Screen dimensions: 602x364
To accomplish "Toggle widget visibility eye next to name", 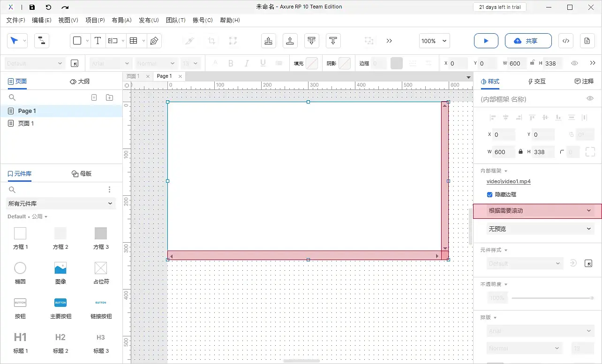I will [590, 98].
